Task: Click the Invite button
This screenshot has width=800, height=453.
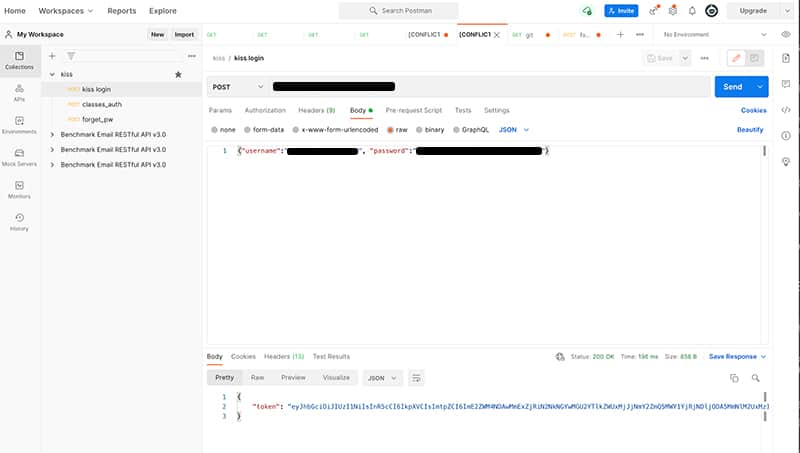Action: point(621,11)
